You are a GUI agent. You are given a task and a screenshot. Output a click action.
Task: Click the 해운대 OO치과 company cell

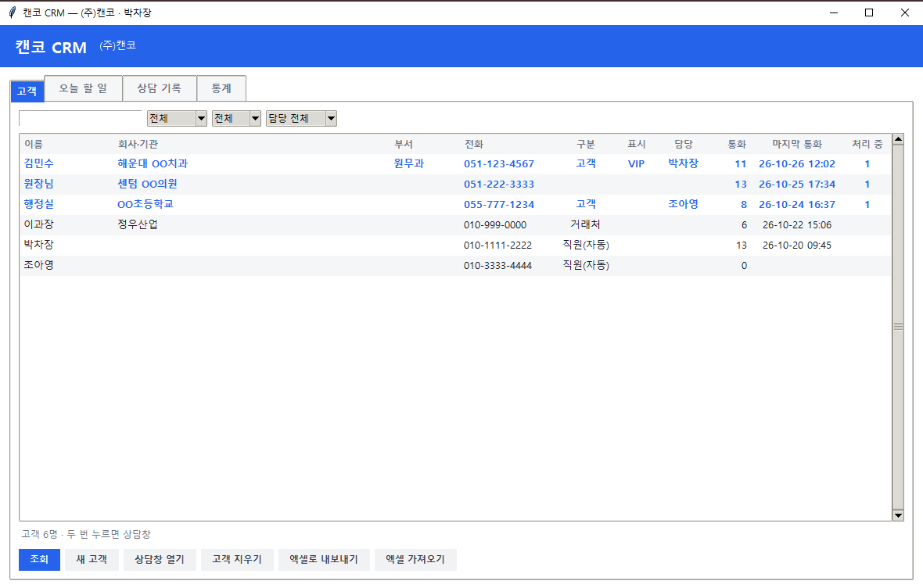[x=153, y=163]
